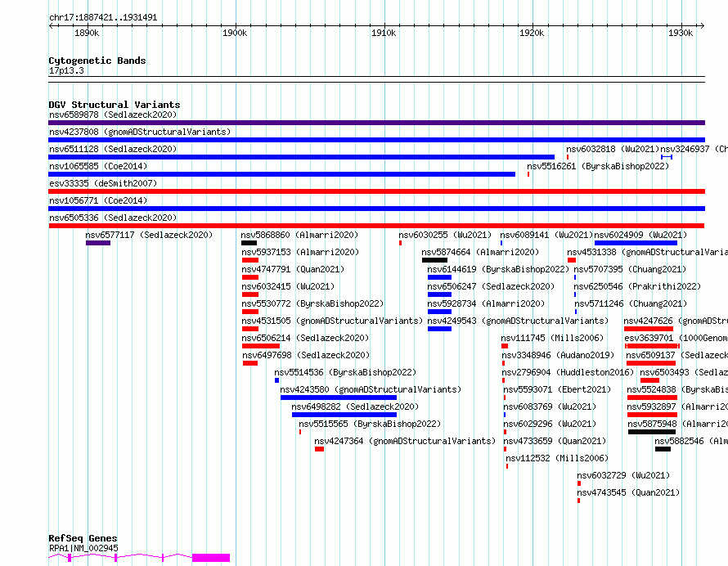Click the red bar under nsv4247364
This screenshot has height=566, width=728.
pos(320,449)
